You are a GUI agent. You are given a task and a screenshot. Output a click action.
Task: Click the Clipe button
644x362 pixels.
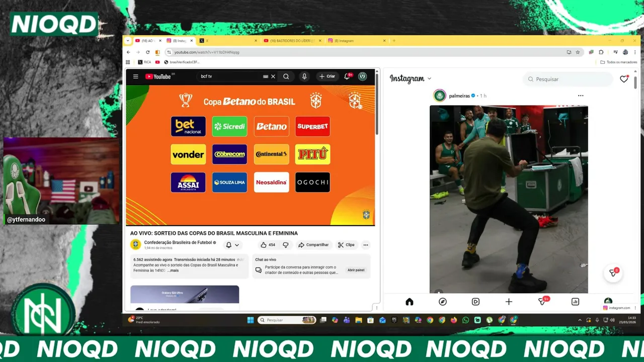click(x=346, y=245)
